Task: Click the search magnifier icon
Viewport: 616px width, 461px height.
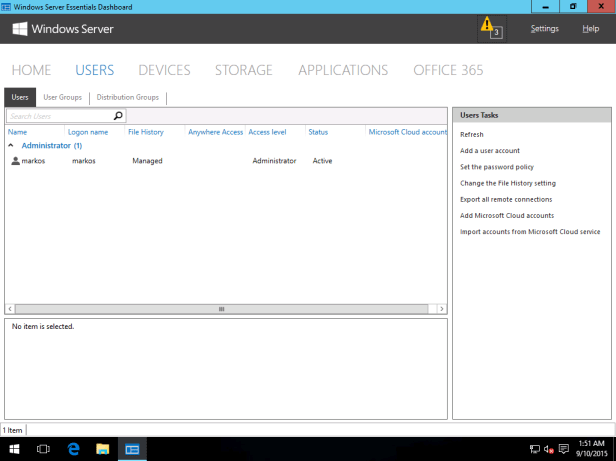Action: click(118, 116)
